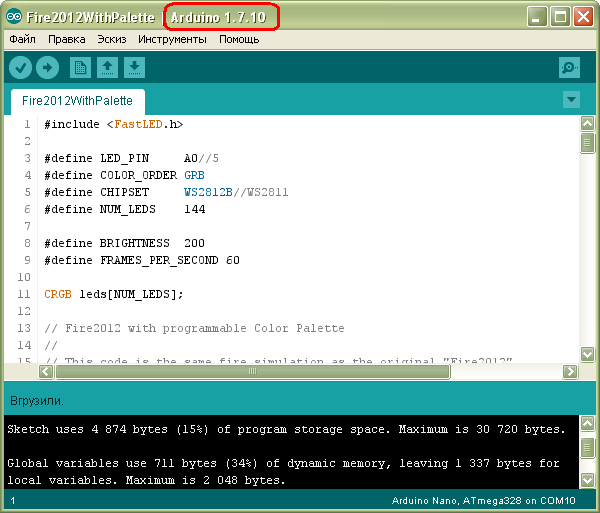
Task: Click the editor horizontal scrollbar right arrow
Action: tap(570, 371)
